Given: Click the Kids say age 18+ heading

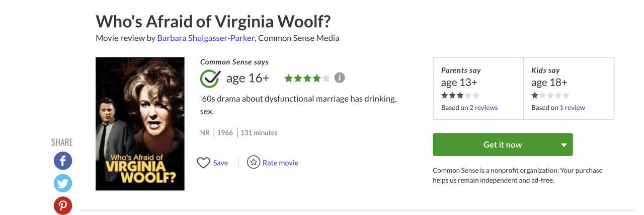Looking at the screenshot, I should (549, 82).
